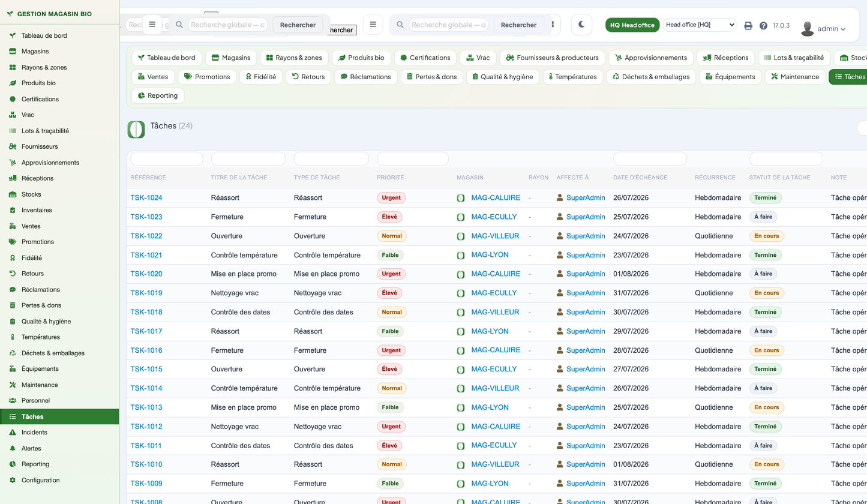The height and width of the screenshot is (504, 867).
Task: Click the GESTION MAGASIN BIO sidebar header
Action: click(55, 13)
